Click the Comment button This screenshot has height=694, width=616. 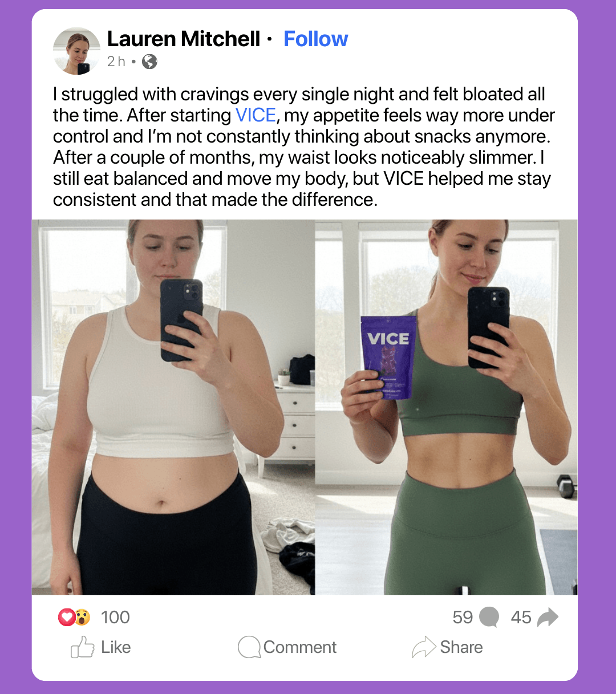[x=287, y=647]
